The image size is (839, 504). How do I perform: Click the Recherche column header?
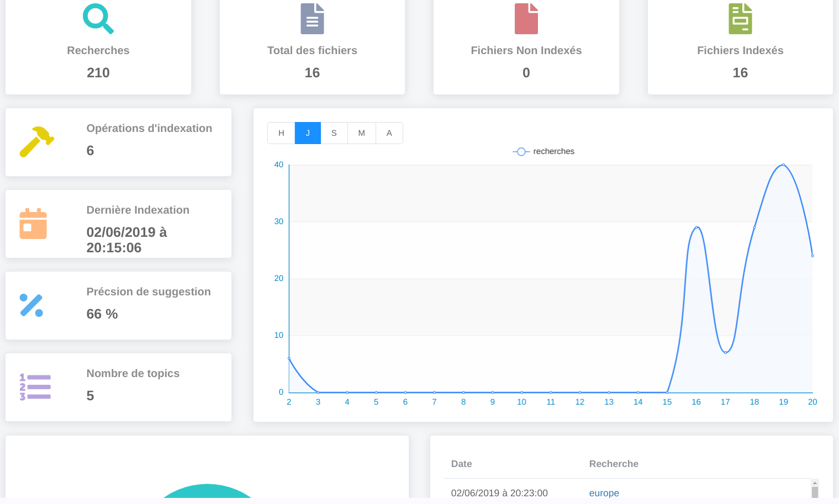click(x=614, y=464)
